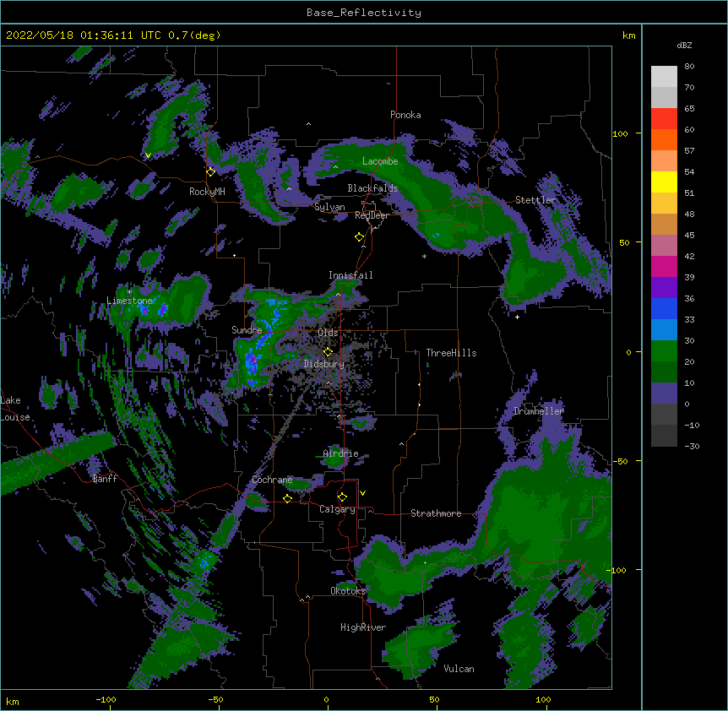Screen dimensions: 728x711
Task: Click the Didsbury city label
Action: [x=323, y=364]
